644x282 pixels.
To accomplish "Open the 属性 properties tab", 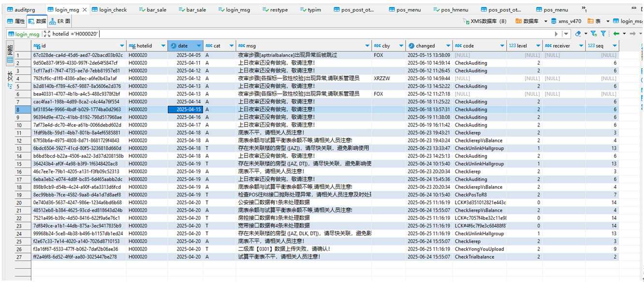I will 15,21.
